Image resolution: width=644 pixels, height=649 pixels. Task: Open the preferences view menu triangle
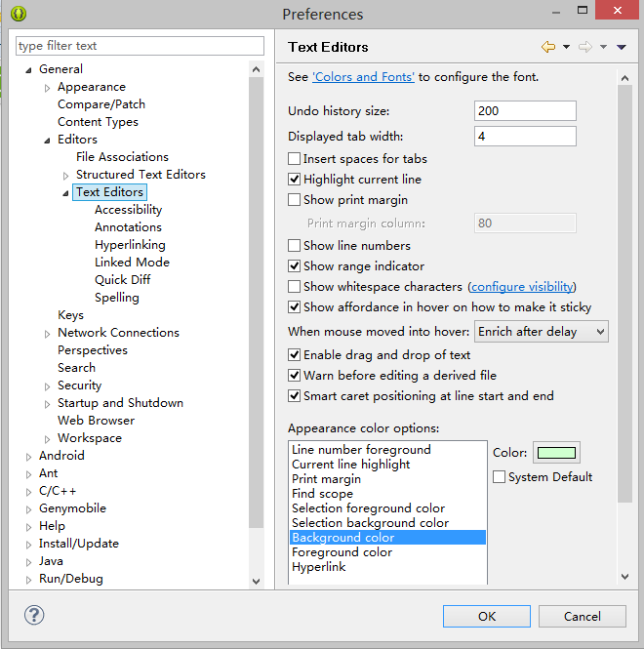click(622, 47)
